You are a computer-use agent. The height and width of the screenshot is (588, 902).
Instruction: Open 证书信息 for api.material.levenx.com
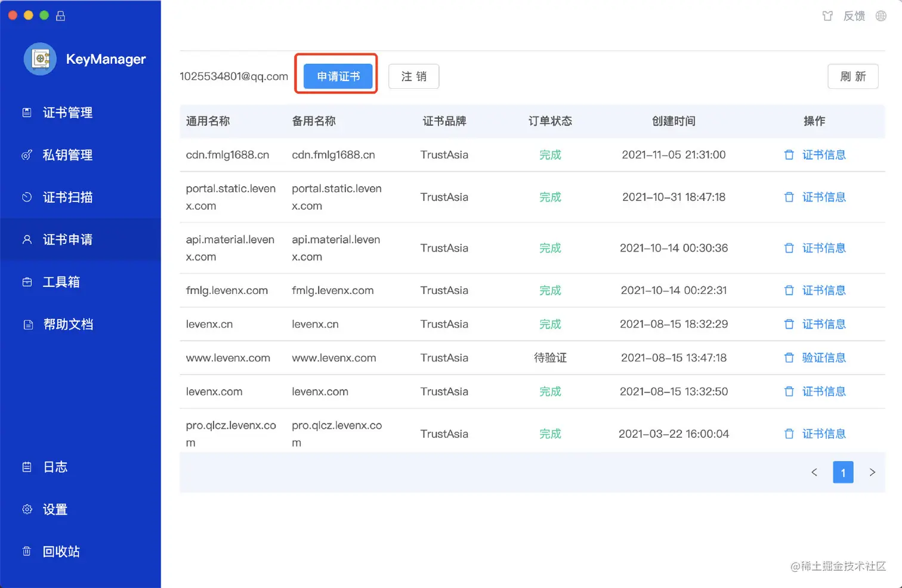click(x=824, y=248)
